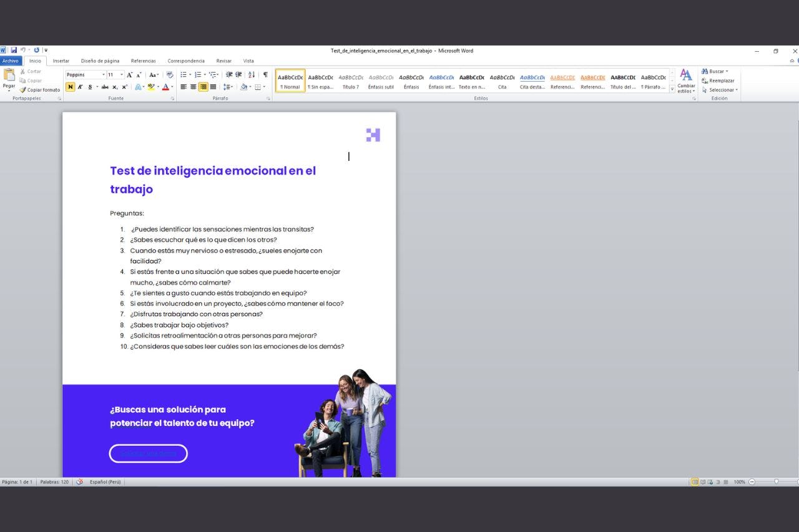Open the text highlight color tool
Image resolution: width=799 pixels, height=532 pixels.
tap(151, 87)
